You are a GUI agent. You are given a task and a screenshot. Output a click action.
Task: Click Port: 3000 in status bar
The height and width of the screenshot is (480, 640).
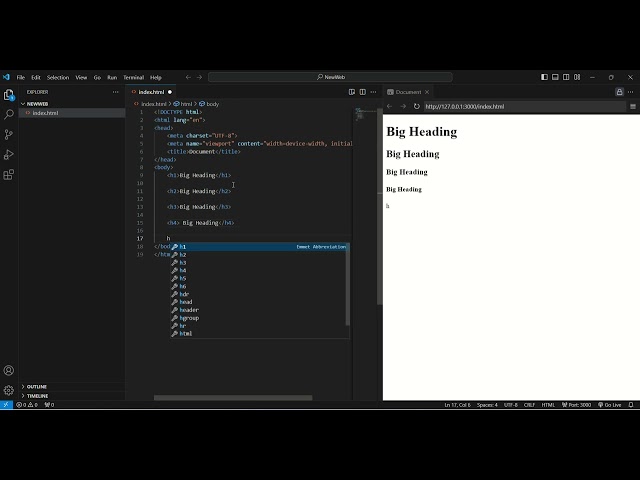tap(576, 405)
